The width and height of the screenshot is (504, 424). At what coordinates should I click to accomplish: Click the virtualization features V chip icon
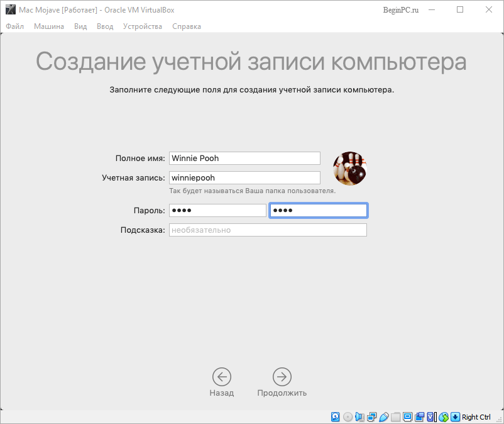(x=431, y=417)
